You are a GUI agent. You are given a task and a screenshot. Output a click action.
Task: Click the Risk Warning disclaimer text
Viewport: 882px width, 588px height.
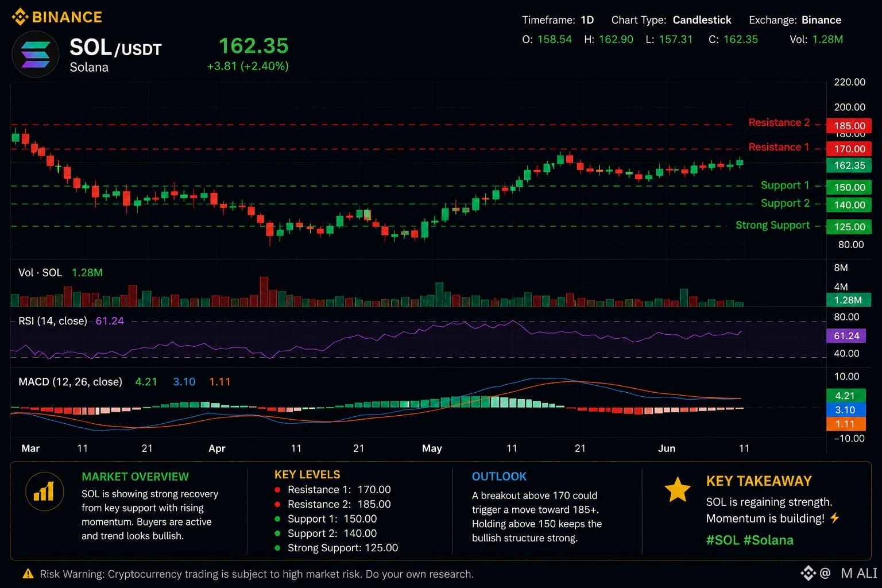point(257,574)
